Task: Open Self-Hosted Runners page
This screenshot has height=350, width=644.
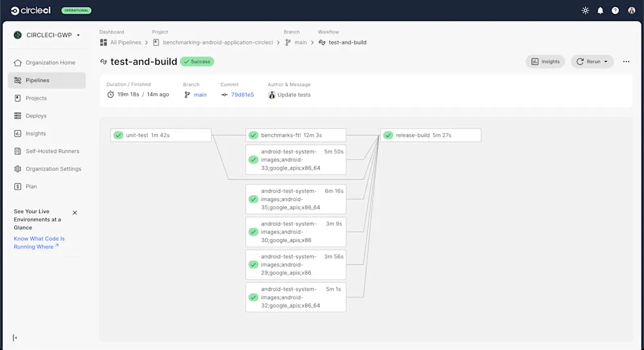Action: (47, 151)
